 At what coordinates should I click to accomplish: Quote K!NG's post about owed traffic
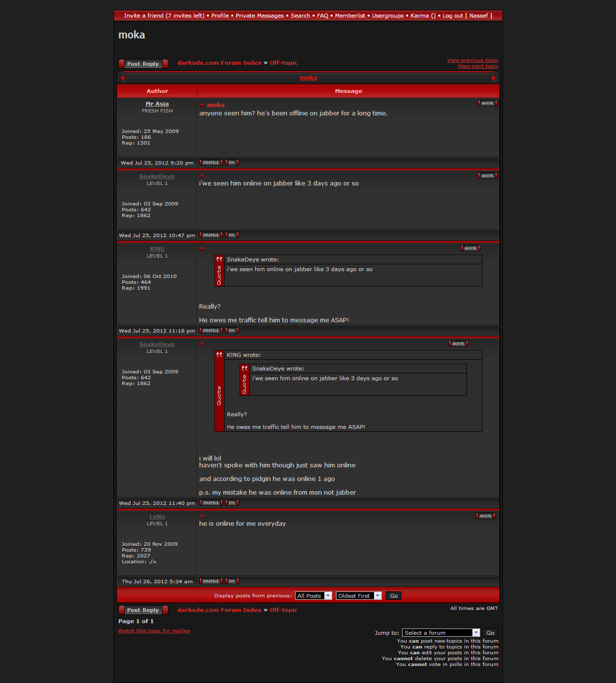[470, 248]
